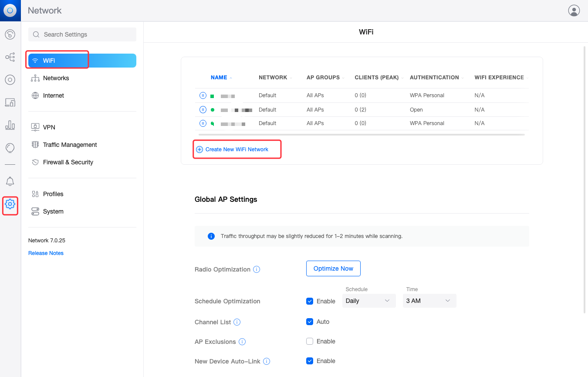
Task: Open the user account profile icon
Action: (574, 10)
